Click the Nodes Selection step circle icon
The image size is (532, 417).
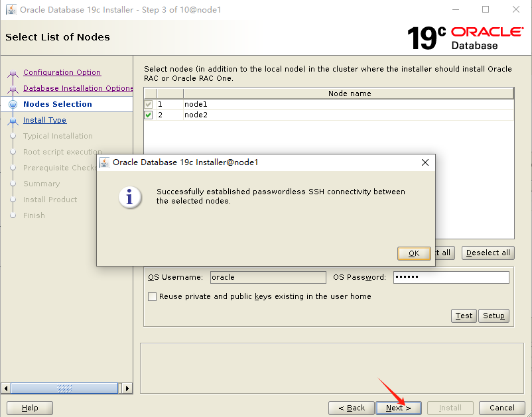click(13, 105)
